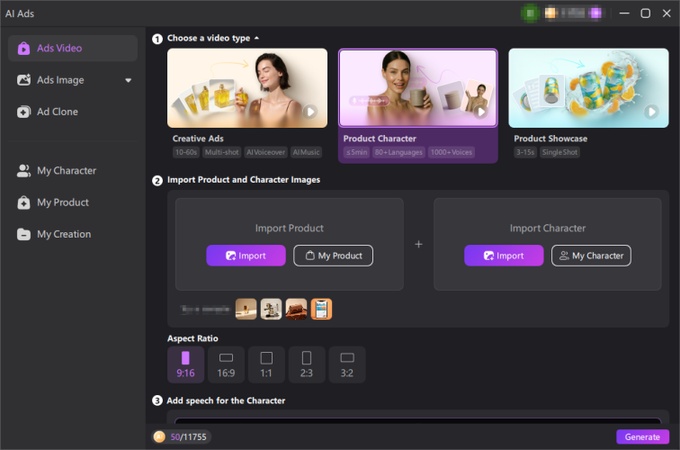The image size is (680, 450).
Task: Go to My Character library
Action: 73,170
